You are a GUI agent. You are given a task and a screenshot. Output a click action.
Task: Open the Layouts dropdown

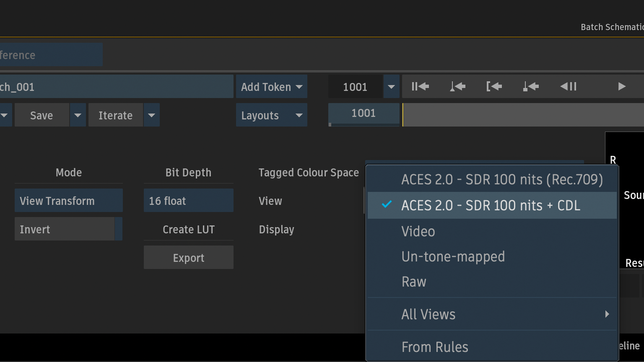tap(271, 115)
